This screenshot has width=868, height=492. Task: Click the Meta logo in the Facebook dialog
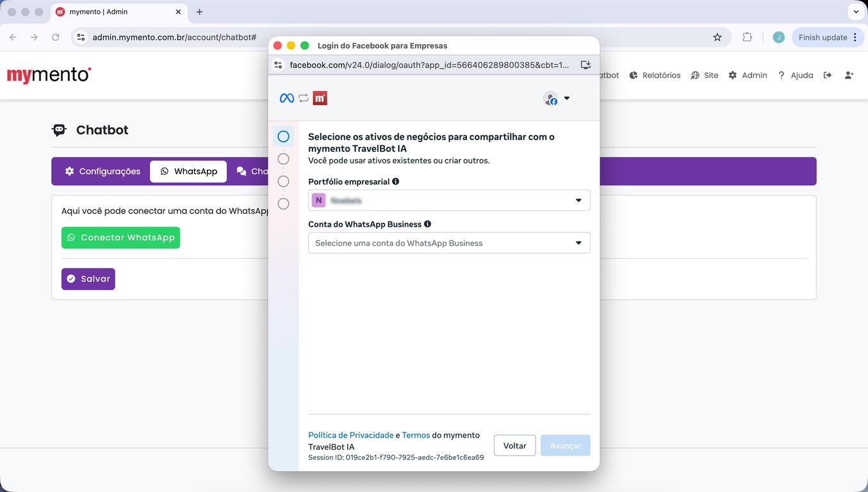tap(287, 98)
